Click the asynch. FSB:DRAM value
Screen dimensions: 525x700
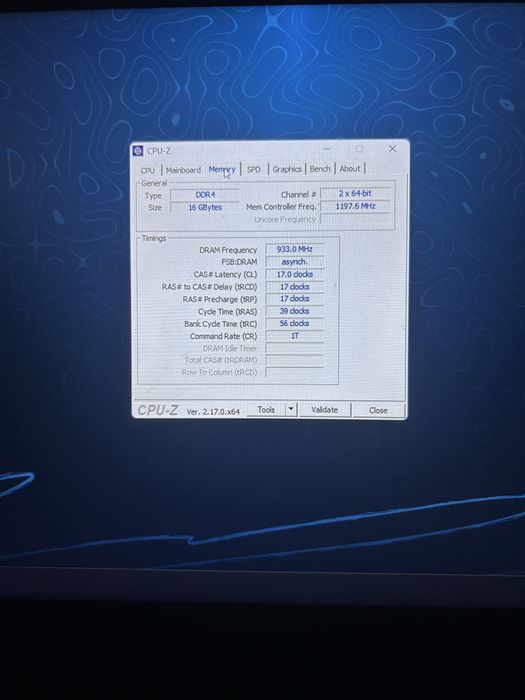(295, 262)
